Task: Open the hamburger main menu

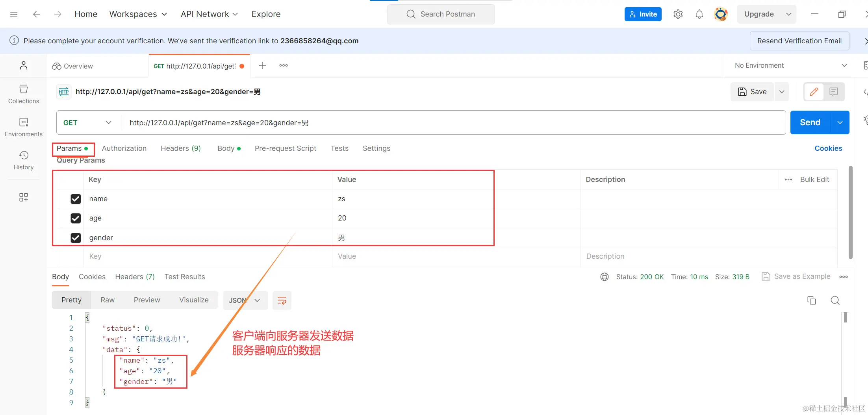Action: (14, 14)
